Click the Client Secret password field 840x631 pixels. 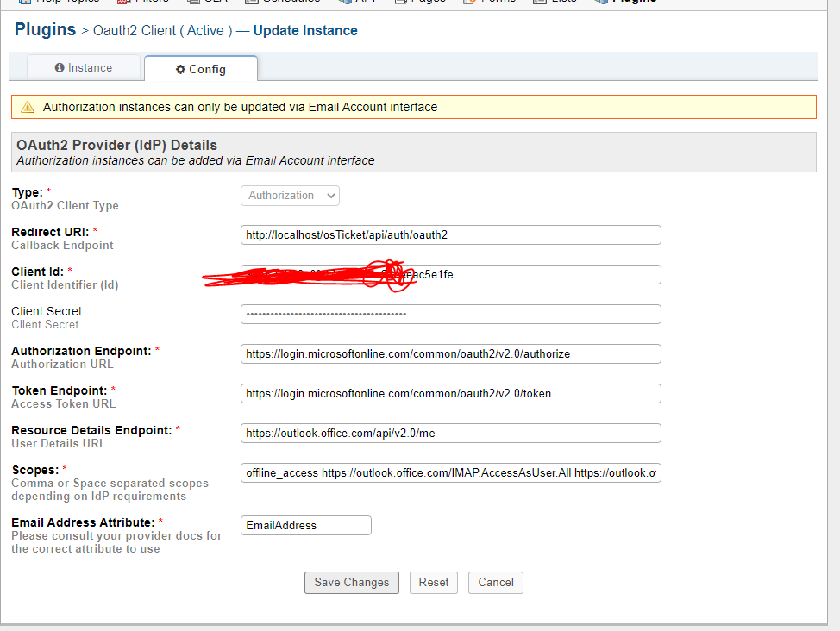point(450,315)
